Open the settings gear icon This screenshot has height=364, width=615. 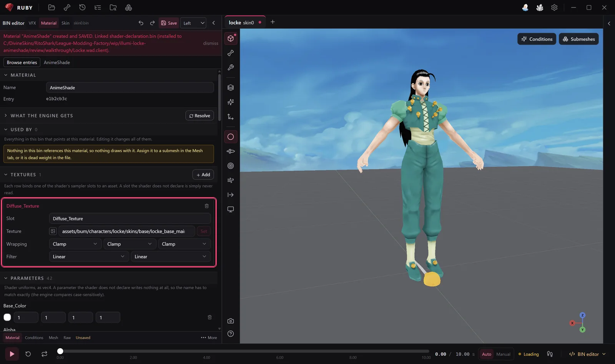pos(554,7)
